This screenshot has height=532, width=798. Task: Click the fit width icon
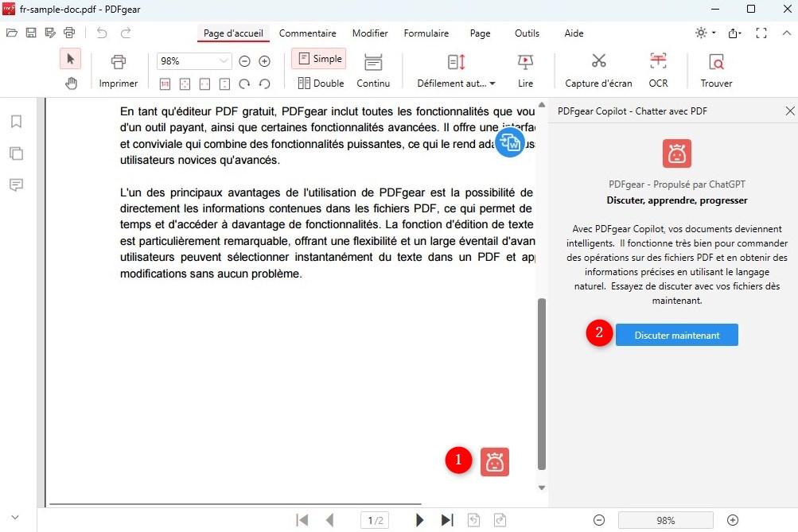(x=204, y=84)
